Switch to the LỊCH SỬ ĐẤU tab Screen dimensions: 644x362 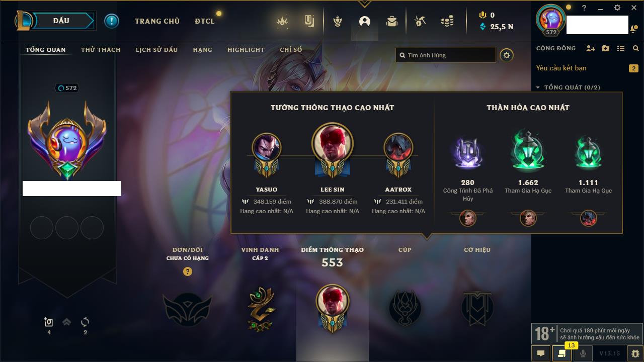tap(156, 50)
